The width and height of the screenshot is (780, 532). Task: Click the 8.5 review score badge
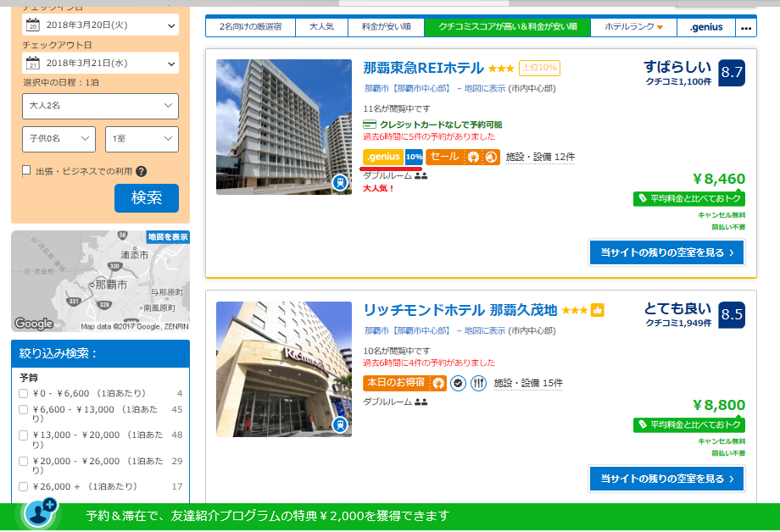(x=732, y=315)
